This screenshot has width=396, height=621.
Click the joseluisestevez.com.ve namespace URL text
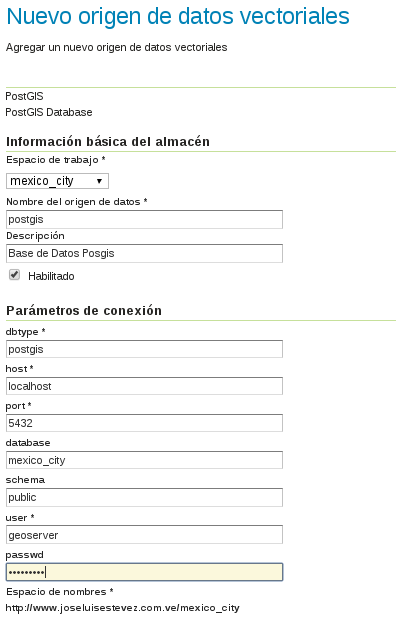(123, 608)
